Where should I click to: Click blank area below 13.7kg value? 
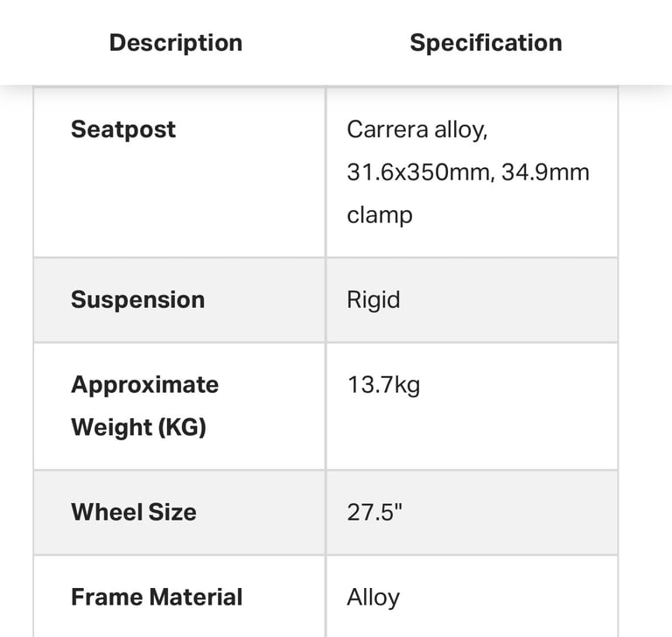click(472, 433)
